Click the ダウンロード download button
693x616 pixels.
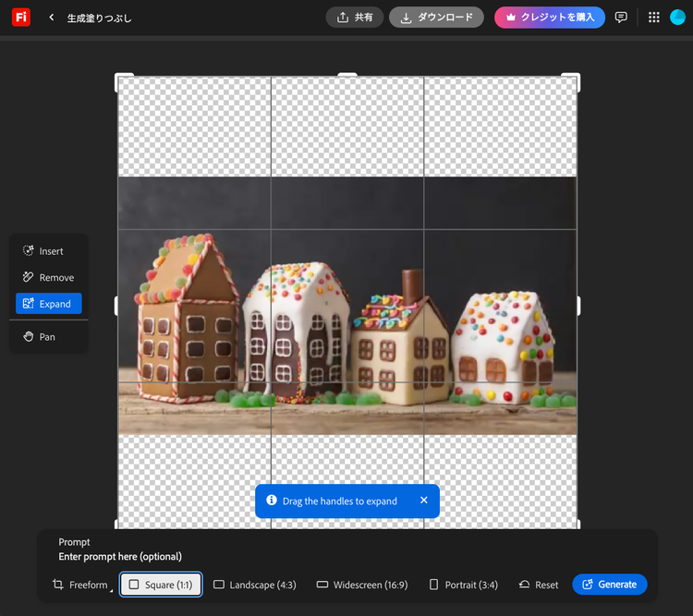pyautogui.click(x=436, y=18)
